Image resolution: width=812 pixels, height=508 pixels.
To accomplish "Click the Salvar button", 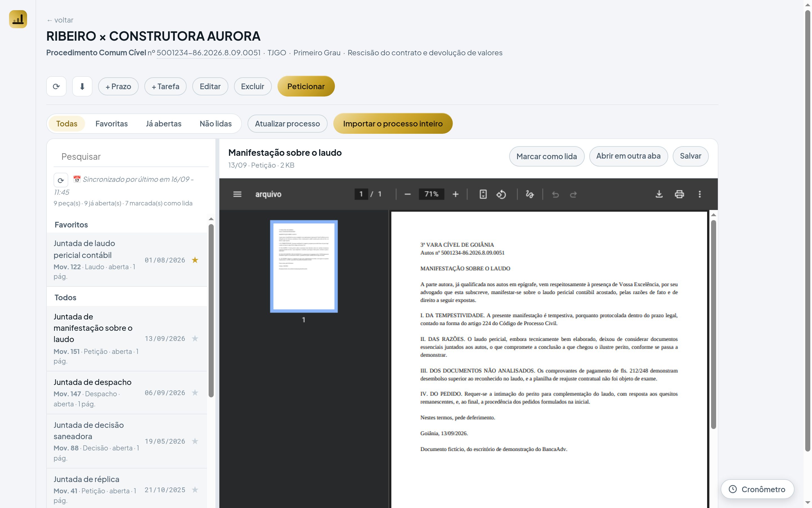I will point(690,156).
